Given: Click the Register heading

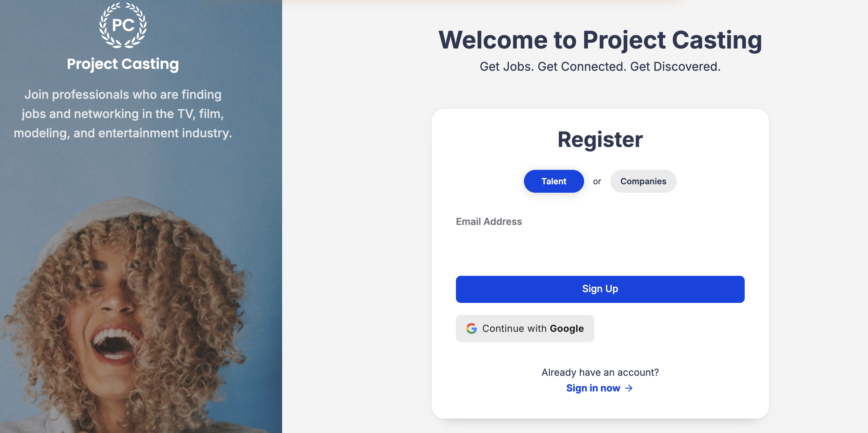Looking at the screenshot, I should 600,139.
